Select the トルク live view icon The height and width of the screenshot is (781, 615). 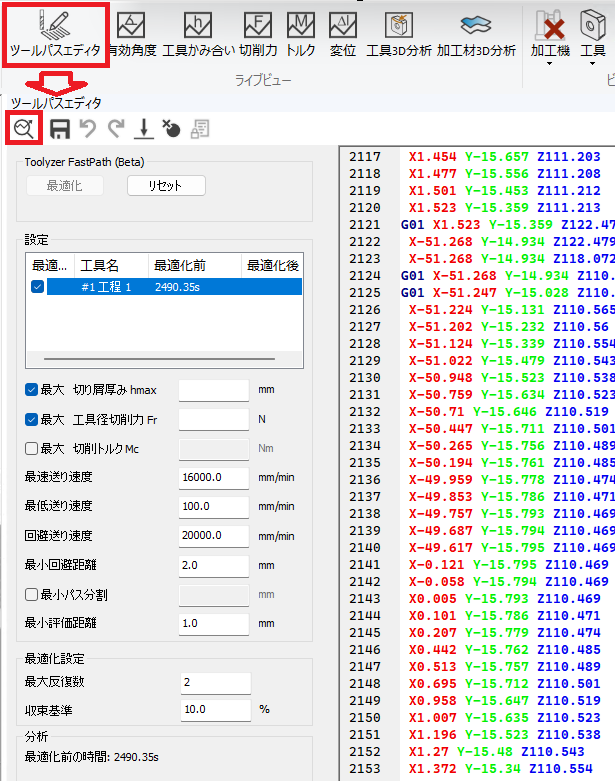point(300,26)
